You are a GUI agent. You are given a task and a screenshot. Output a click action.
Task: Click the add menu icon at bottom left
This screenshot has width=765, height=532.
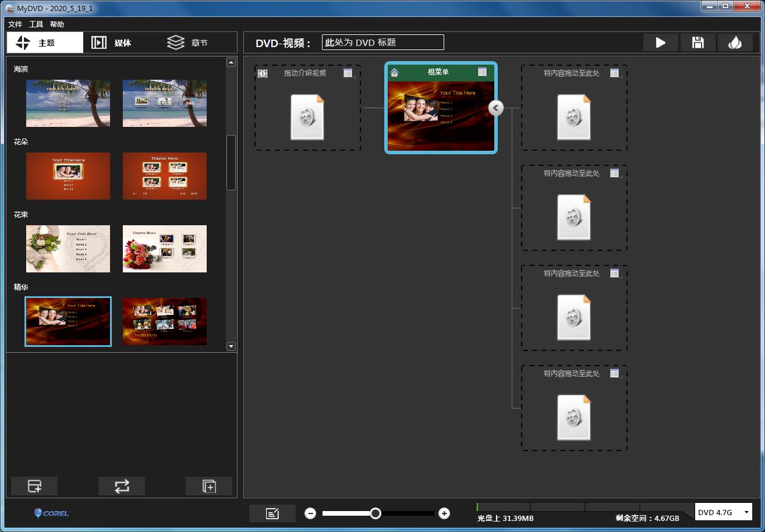pos(34,486)
